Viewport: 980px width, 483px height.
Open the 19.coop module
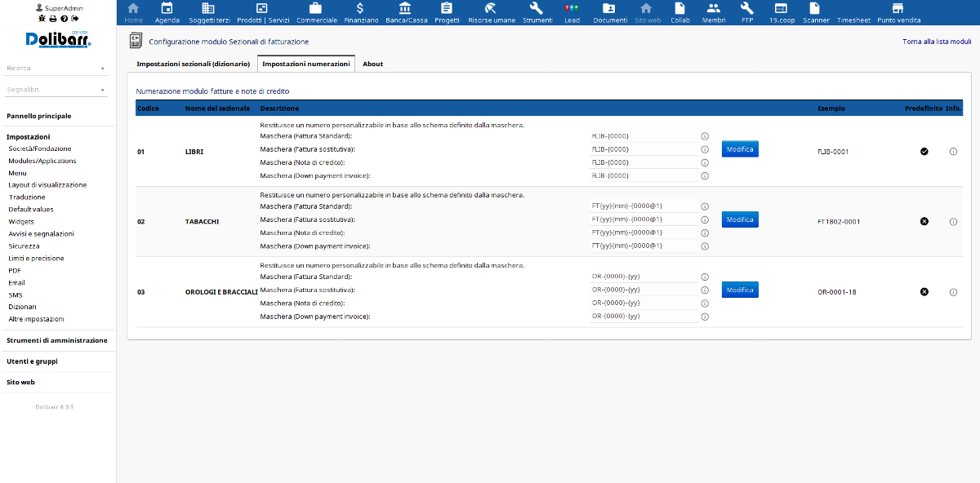click(x=782, y=12)
